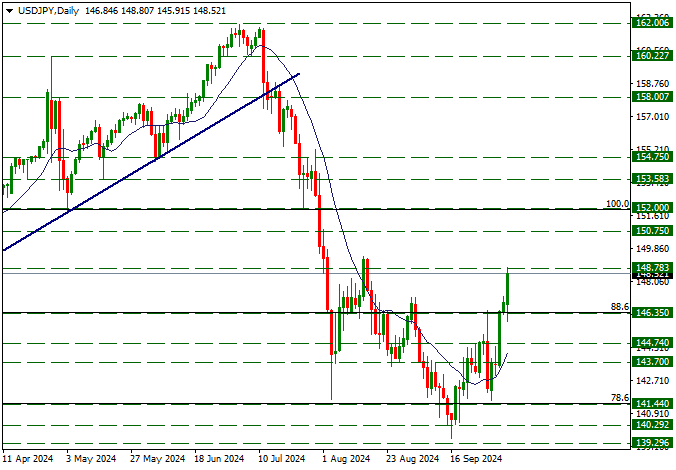Select the 153.583 price level label
Image resolution: width=676 pixels, height=470 pixels.
coord(652,179)
